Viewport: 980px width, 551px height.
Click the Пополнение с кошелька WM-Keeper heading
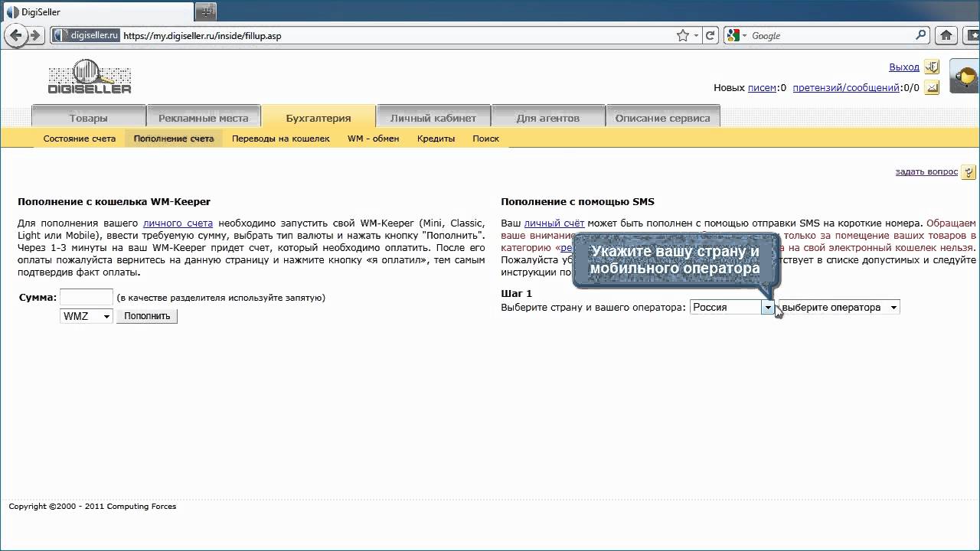coord(114,202)
